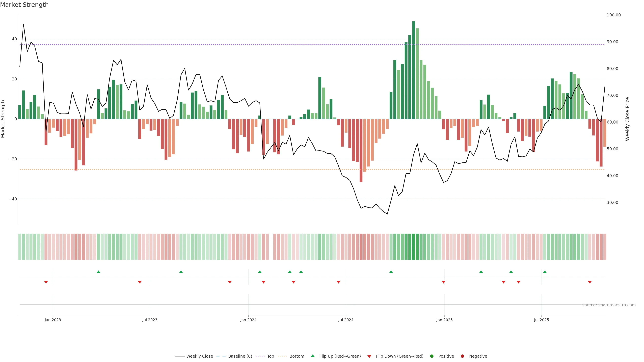Click the tallest green bar in chart
This screenshot has height=362, width=644.
414,70
